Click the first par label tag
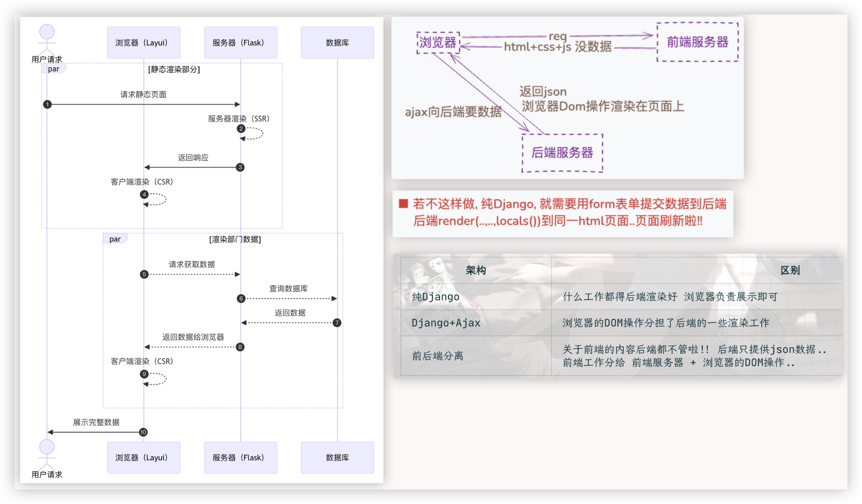This screenshot has width=862, height=504. (x=53, y=69)
